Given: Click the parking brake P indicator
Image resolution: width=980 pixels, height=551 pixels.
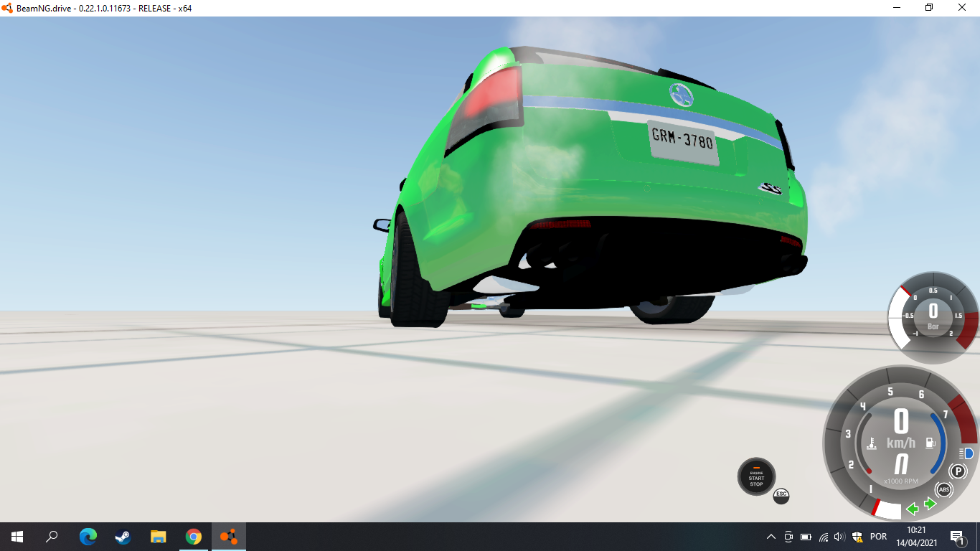Looking at the screenshot, I should click(957, 471).
